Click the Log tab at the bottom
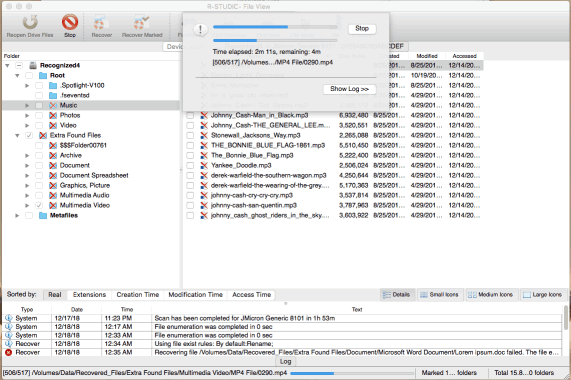The image size is (571, 380). 286,361
